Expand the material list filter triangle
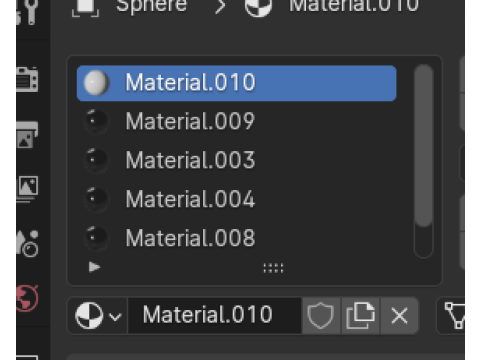 [x=94, y=267]
